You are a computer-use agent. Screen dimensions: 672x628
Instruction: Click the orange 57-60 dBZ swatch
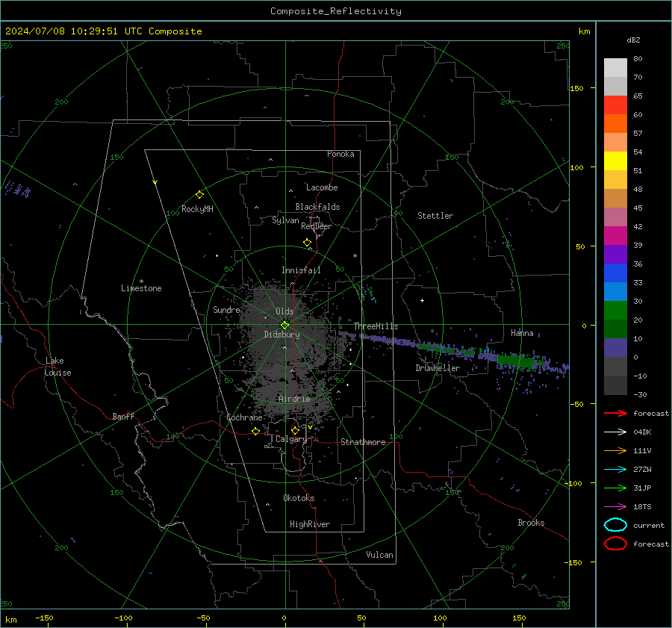pyautogui.click(x=615, y=124)
